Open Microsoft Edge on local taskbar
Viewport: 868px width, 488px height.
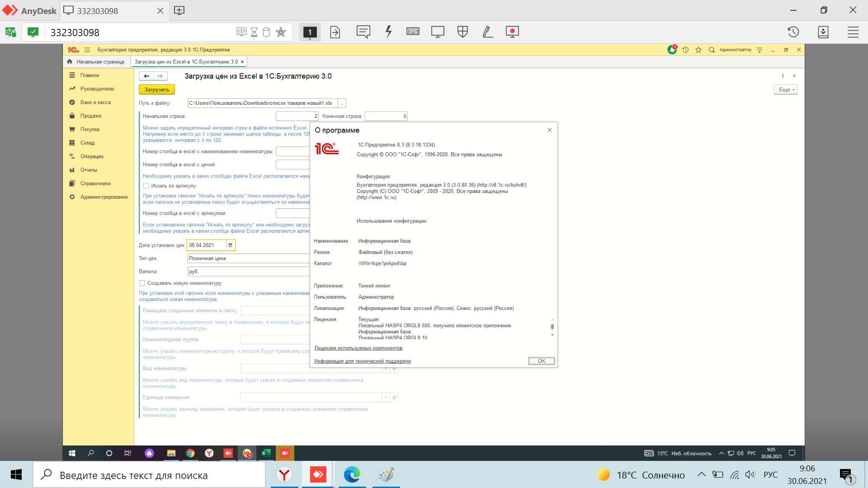[x=352, y=475]
